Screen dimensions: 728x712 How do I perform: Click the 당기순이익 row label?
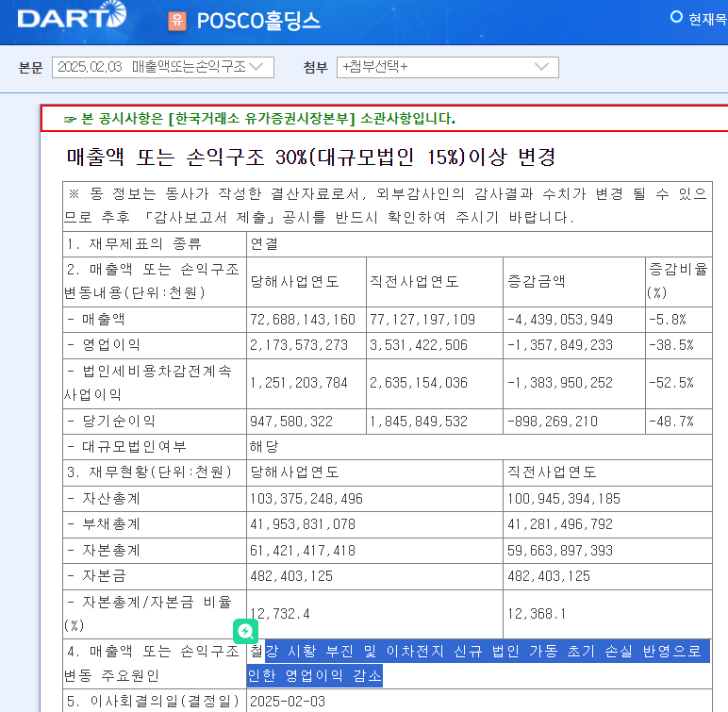(111, 422)
